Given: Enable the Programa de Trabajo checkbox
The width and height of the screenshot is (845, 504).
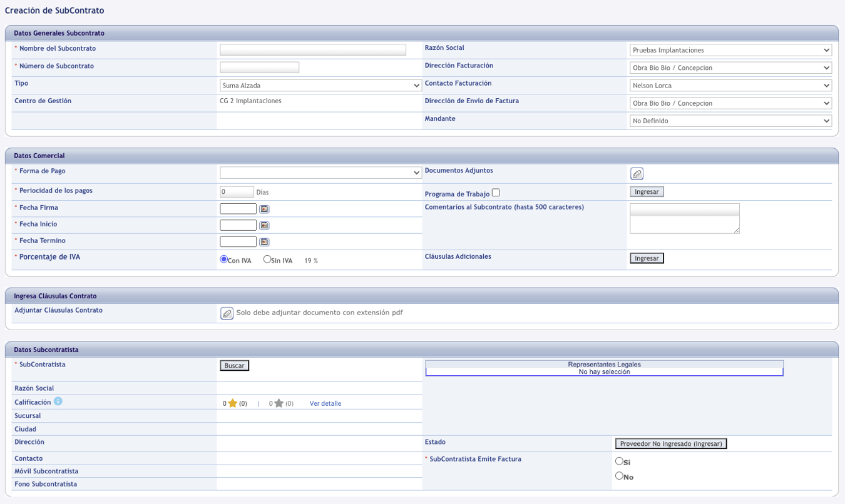Looking at the screenshot, I should 496,193.
